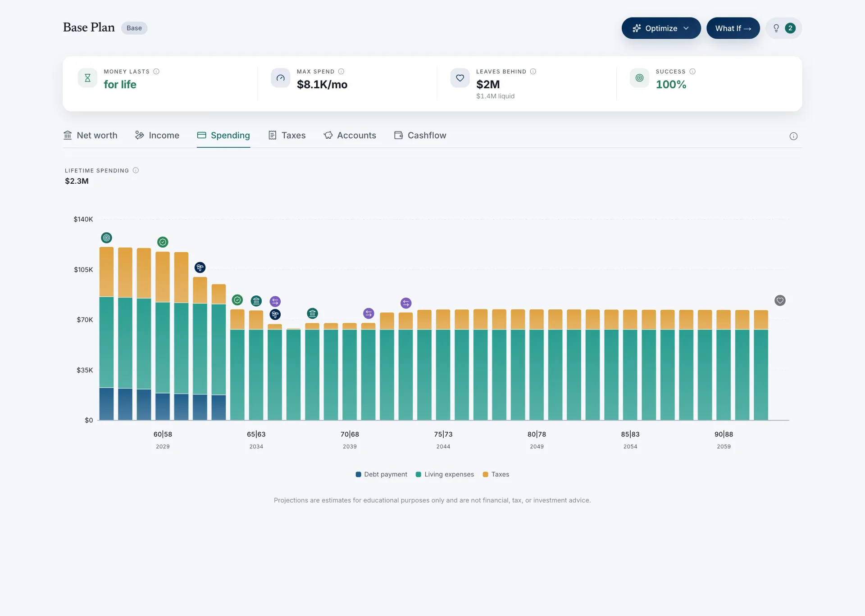The image size is (865, 616).
Task: Click the "100%" success value
Action: click(x=671, y=84)
